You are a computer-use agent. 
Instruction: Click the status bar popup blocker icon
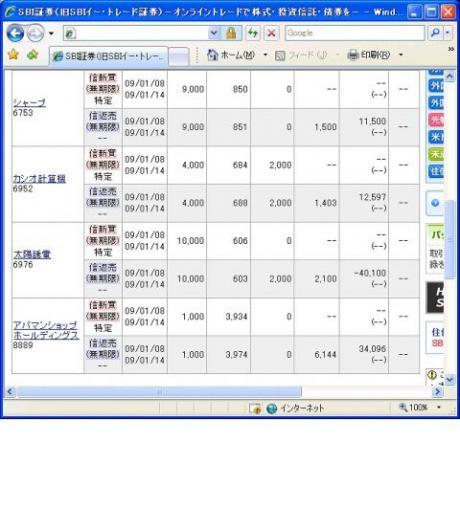pos(255,409)
